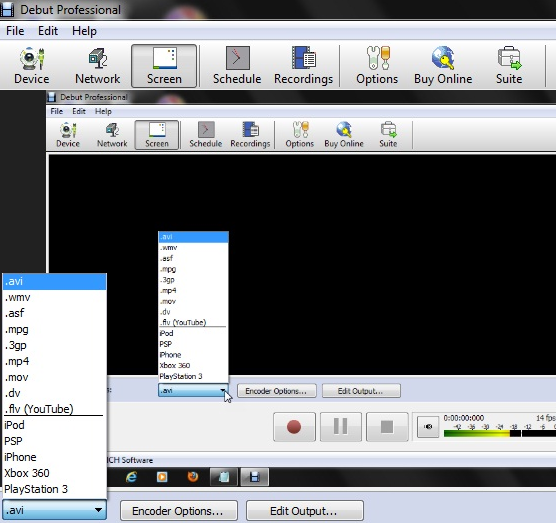
Task: Open Help menu in the small nested window
Action: [103, 111]
